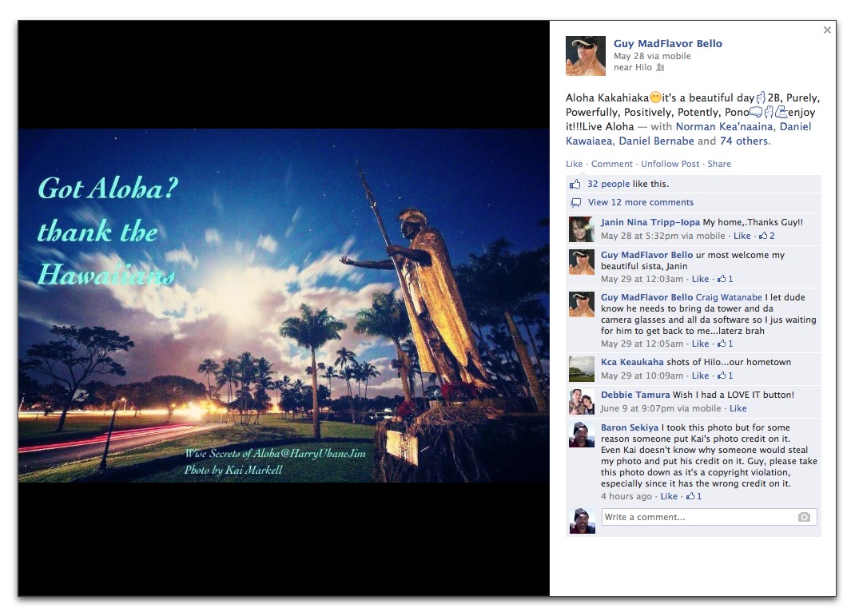Image resolution: width=855 pixels, height=616 pixels.
Task: Type in Write a comment field
Action: click(695, 517)
